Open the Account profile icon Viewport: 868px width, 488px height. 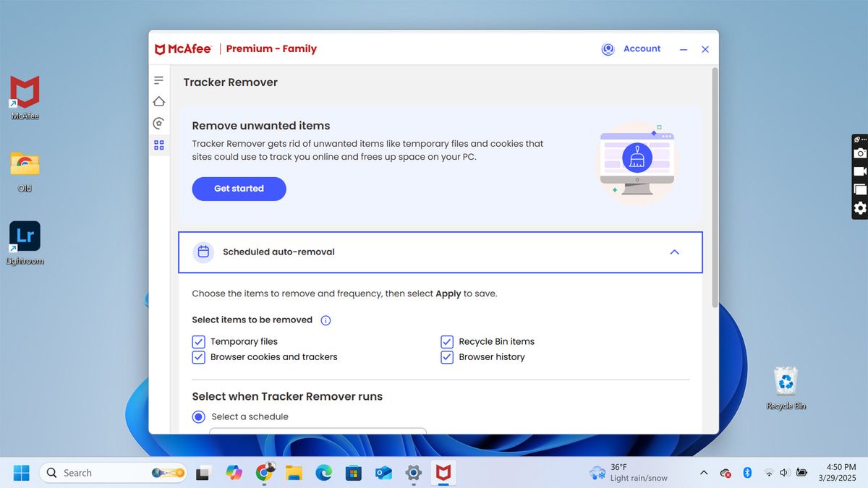coord(608,48)
